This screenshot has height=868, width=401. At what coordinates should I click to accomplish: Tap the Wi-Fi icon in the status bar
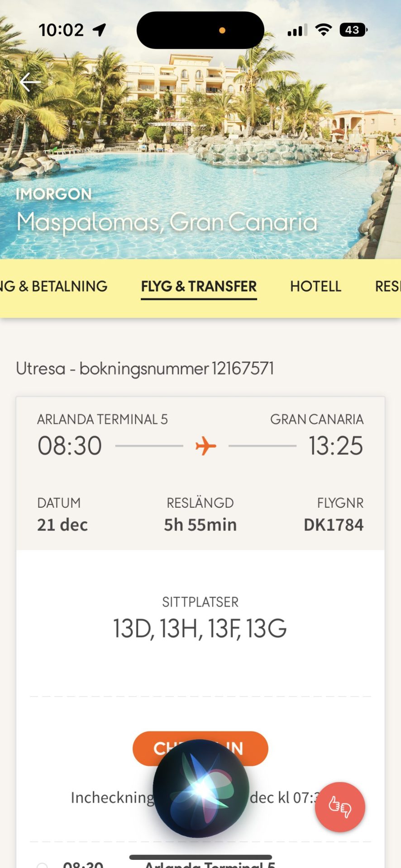(x=323, y=30)
